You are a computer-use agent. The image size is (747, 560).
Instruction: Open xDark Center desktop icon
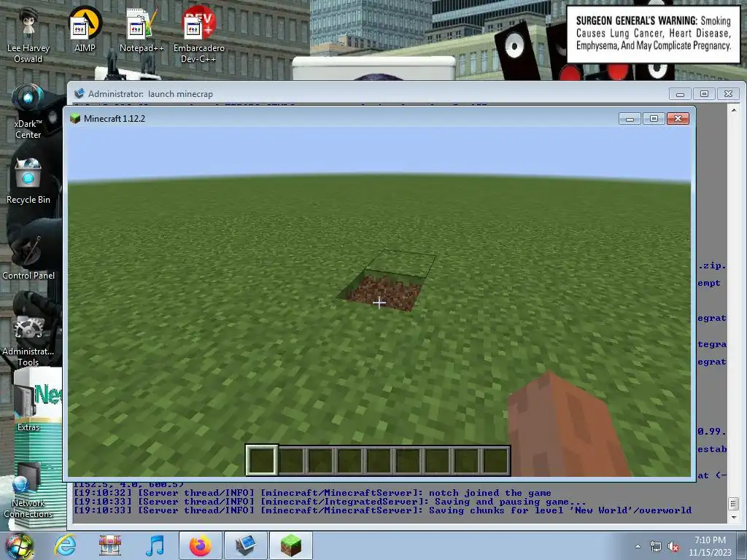[x=28, y=111]
